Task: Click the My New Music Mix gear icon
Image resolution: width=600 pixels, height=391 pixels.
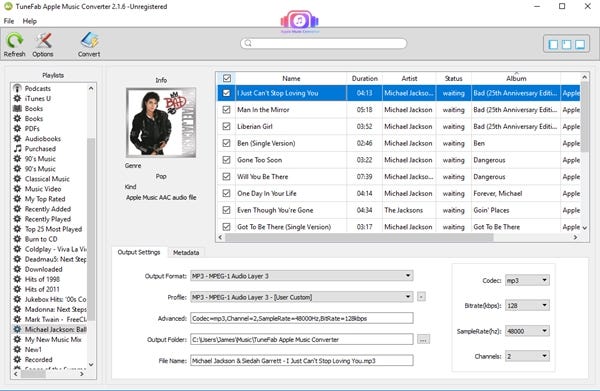Action: 17,339
